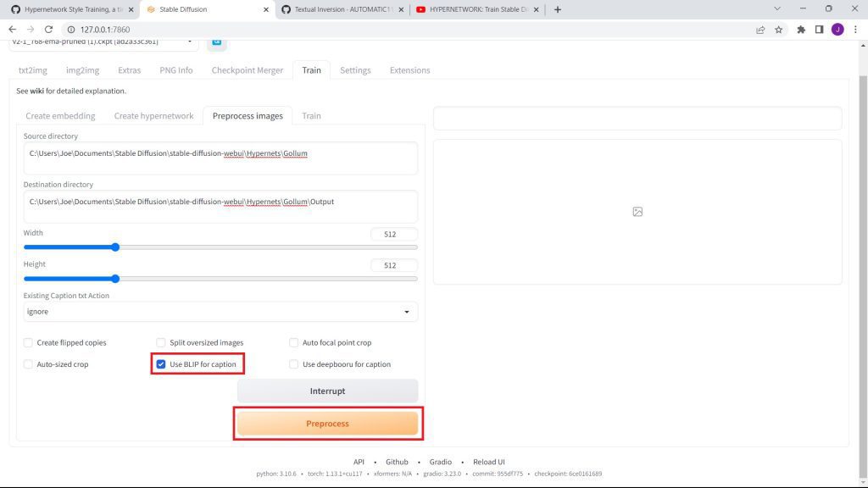Switch to the Create hypernetwork tab
The image size is (868, 488).
pyautogui.click(x=153, y=116)
